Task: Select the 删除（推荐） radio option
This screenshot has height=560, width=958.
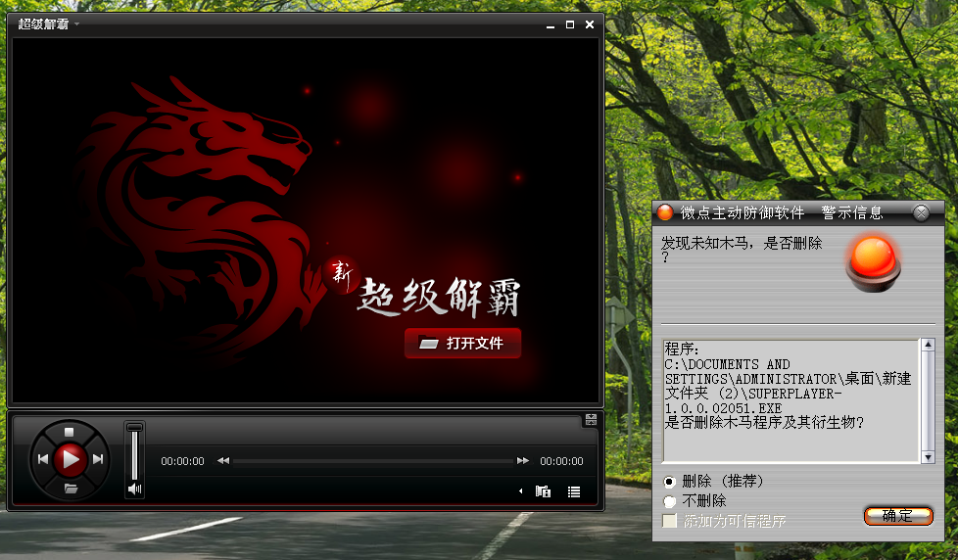Action: pos(669,482)
